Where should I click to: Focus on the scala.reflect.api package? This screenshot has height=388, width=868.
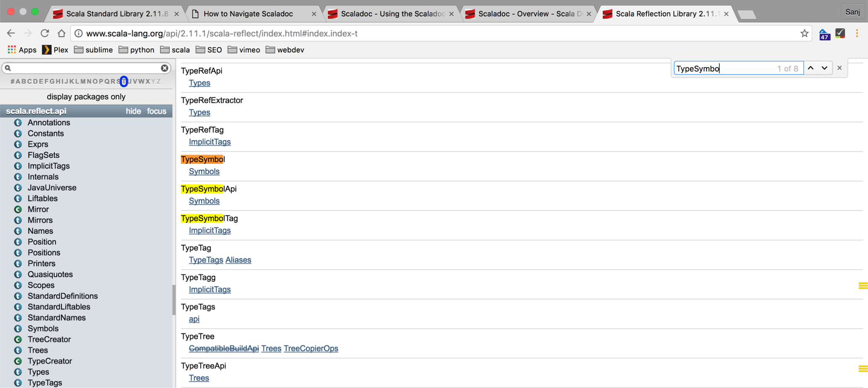[x=156, y=111]
